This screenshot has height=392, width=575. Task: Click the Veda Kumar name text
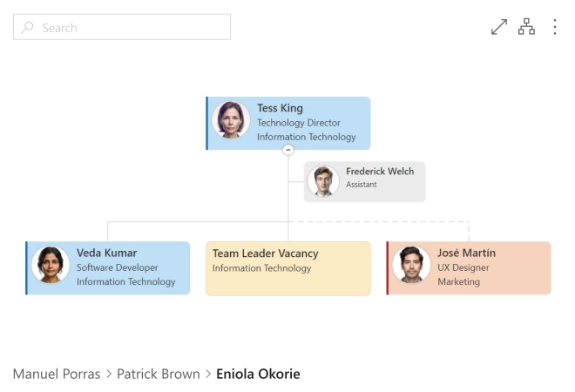(106, 253)
